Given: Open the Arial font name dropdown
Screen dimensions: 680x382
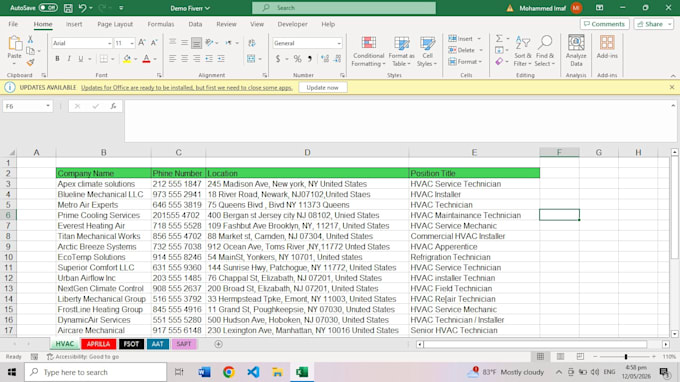Looking at the screenshot, I should point(109,43).
